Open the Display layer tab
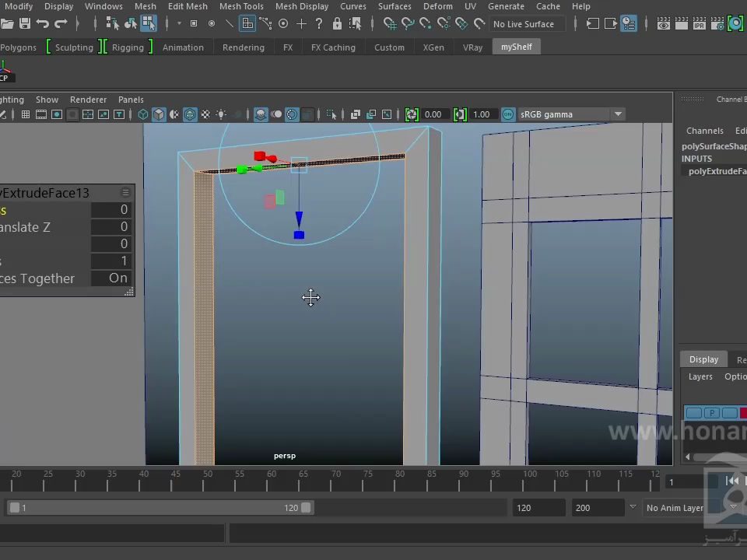747x560 pixels. (703, 359)
